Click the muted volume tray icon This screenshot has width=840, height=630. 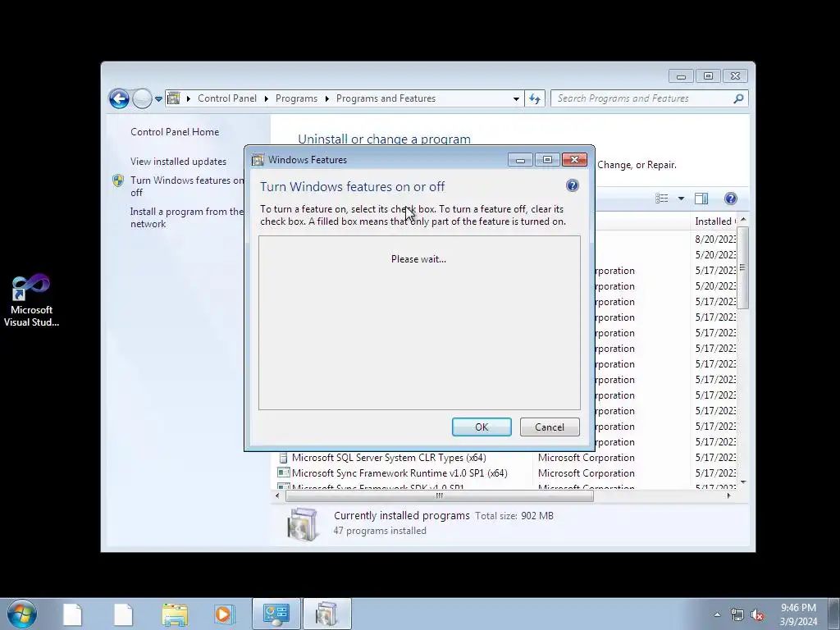tap(757, 614)
